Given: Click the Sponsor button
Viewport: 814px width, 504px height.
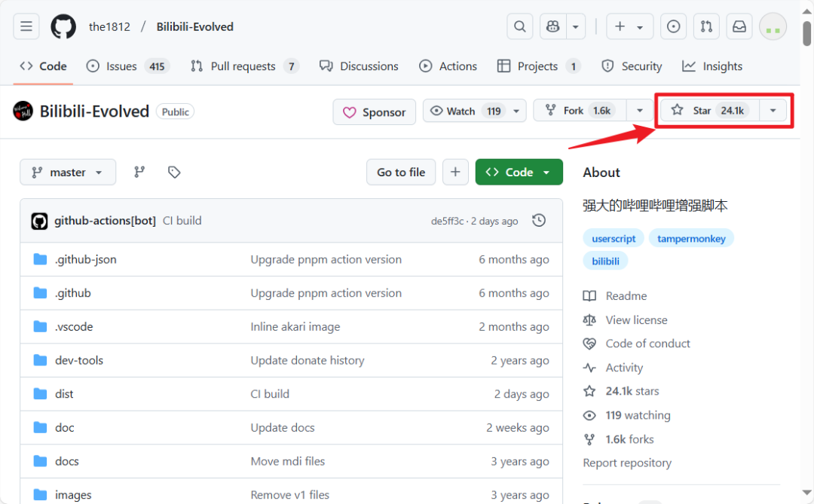Looking at the screenshot, I should (x=375, y=111).
